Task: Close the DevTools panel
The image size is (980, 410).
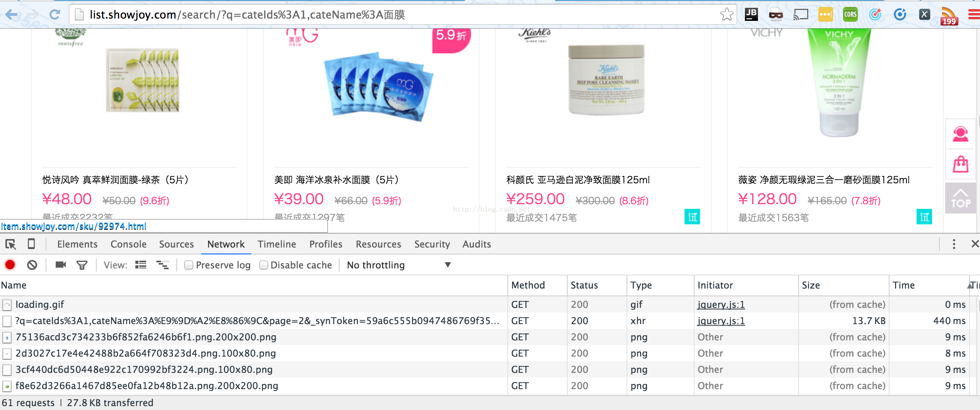Action: [x=975, y=244]
